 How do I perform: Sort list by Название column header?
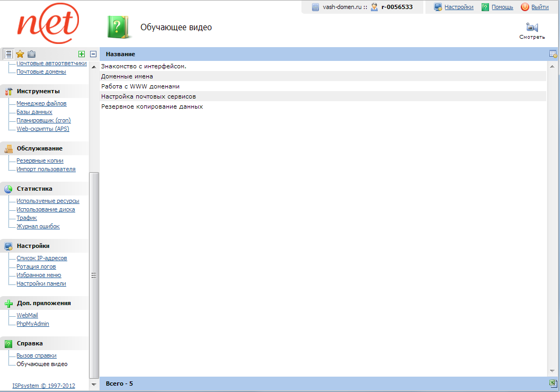[120, 54]
